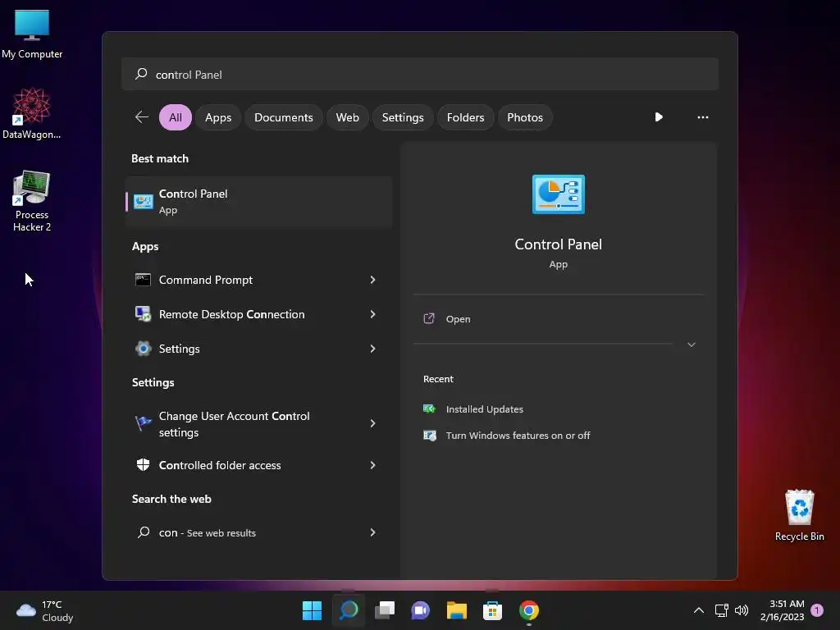This screenshot has width=840, height=630.
Task: Expand Command Prompt result arrow
Action: point(372,280)
